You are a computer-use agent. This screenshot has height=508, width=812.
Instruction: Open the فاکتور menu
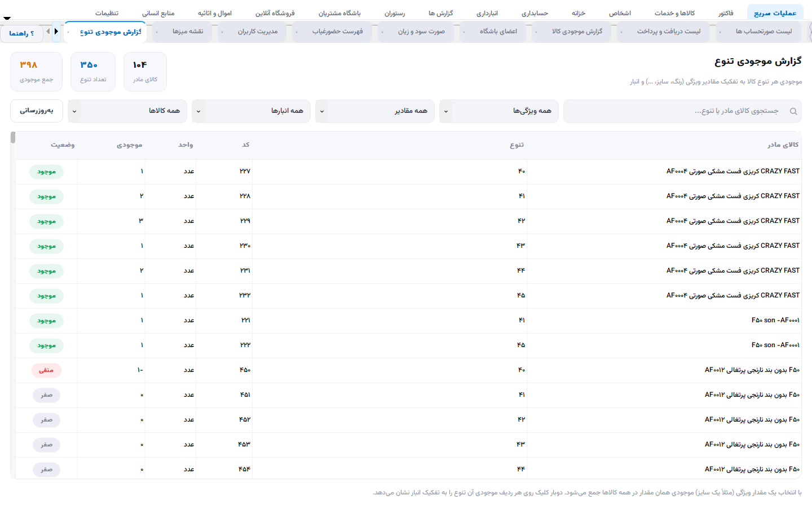point(726,13)
